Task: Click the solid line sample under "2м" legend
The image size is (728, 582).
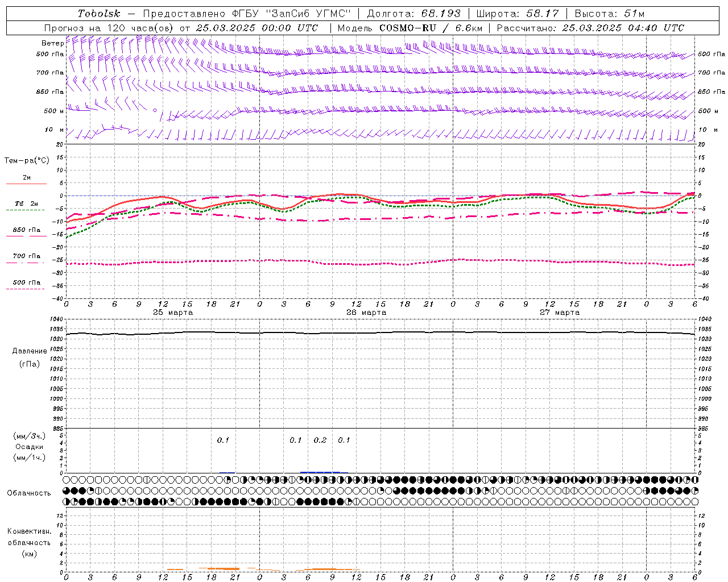Action: pos(26,184)
